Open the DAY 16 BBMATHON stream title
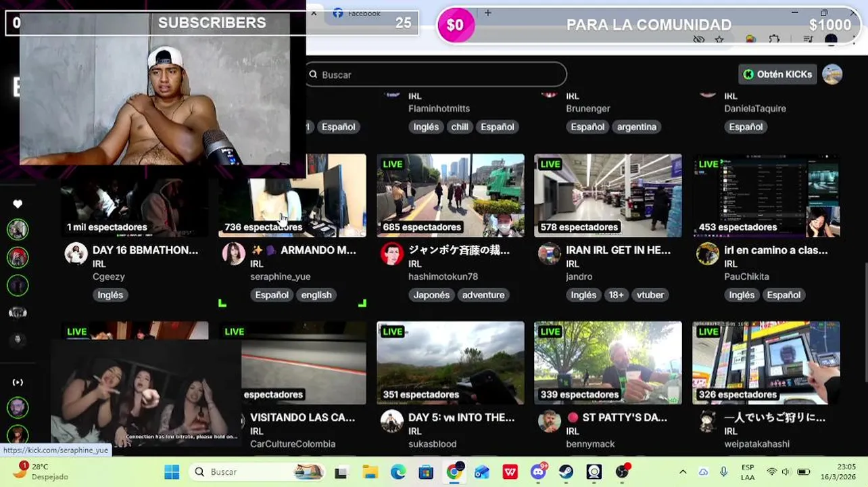Screen dimensions: 868x487 click(145, 250)
